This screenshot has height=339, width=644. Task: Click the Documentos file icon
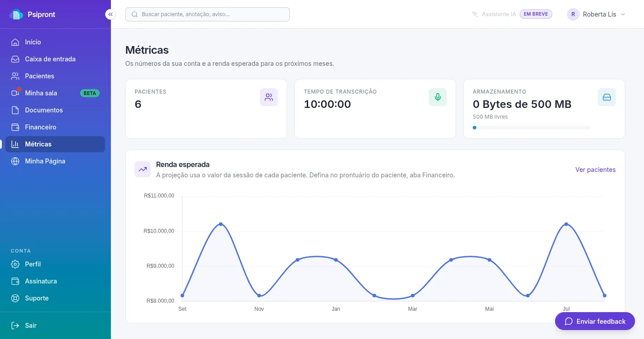click(x=15, y=110)
